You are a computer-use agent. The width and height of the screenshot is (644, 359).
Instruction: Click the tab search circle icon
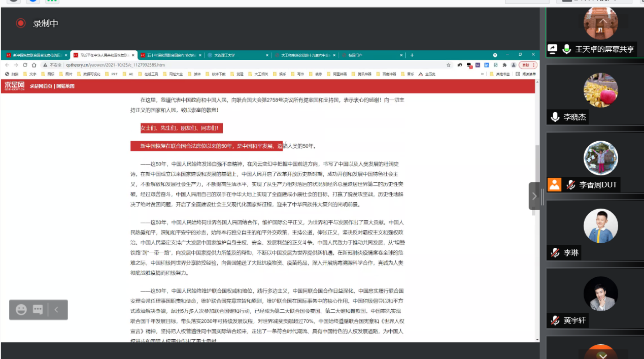click(495, 55)
